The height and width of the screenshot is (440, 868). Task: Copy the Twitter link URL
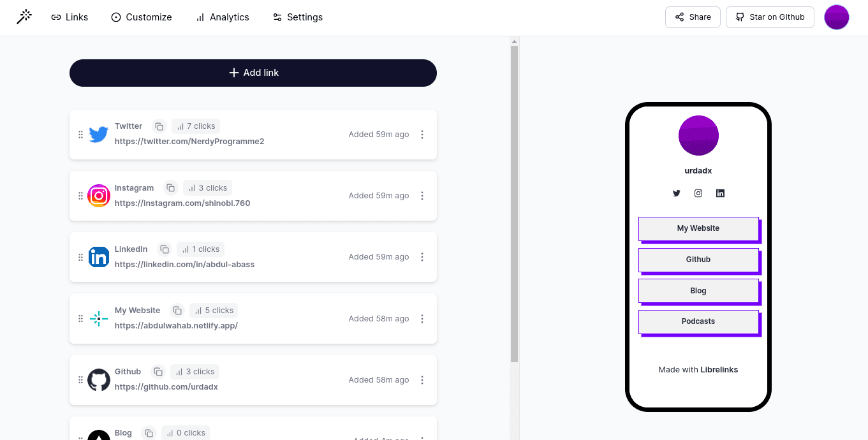coord(159,126)
